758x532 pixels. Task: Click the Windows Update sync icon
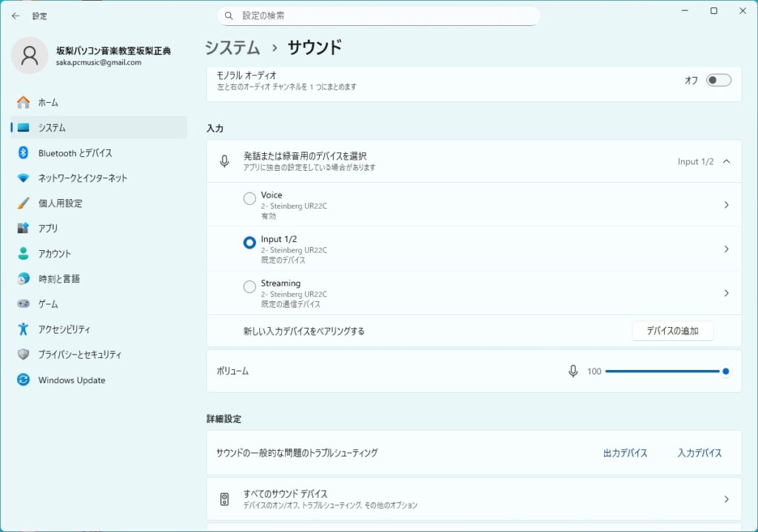pyautogui.click(x=23, y=380)
